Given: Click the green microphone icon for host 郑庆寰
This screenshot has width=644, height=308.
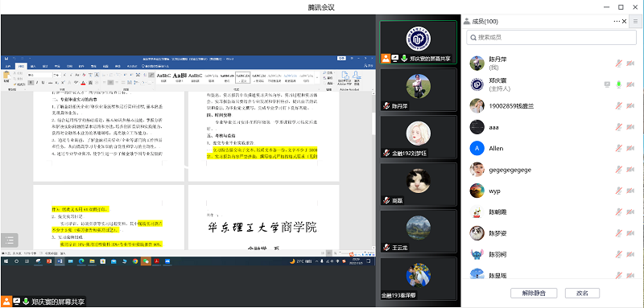Looking at the screenshot, I should click(x=618, y=84).
